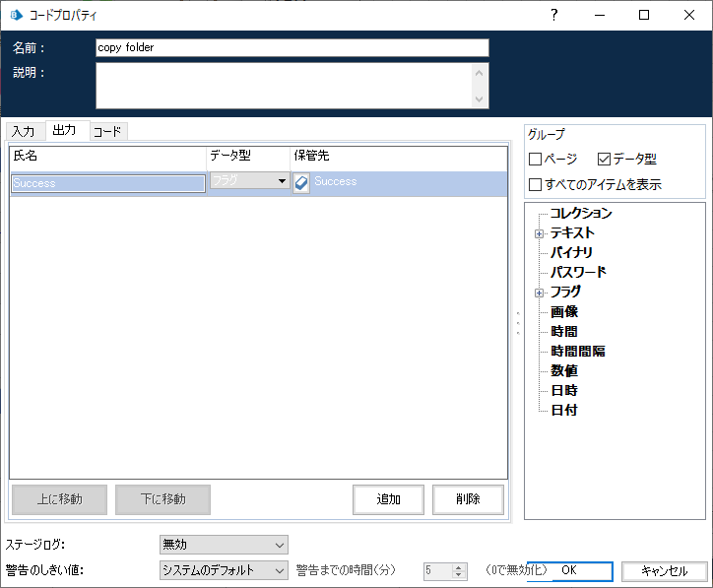The width and height of the screenshot is (713, 588).
Task: Switch to the 入力 tab
Action: pos(24,132)
